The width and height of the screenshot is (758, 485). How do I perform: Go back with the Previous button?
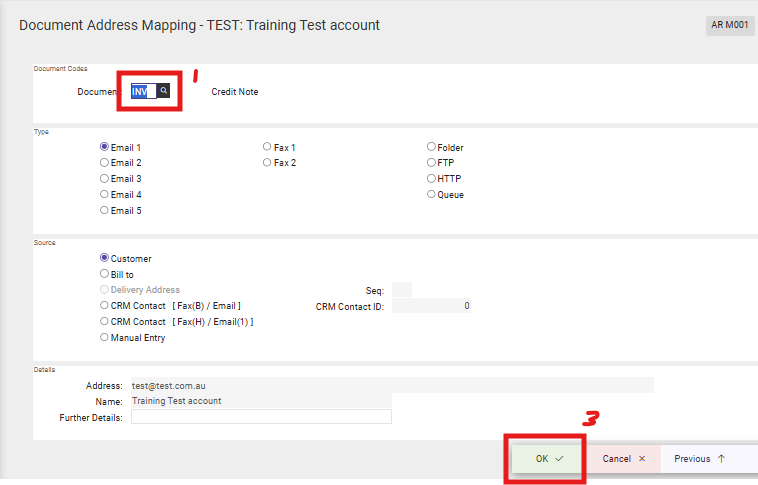700,459
